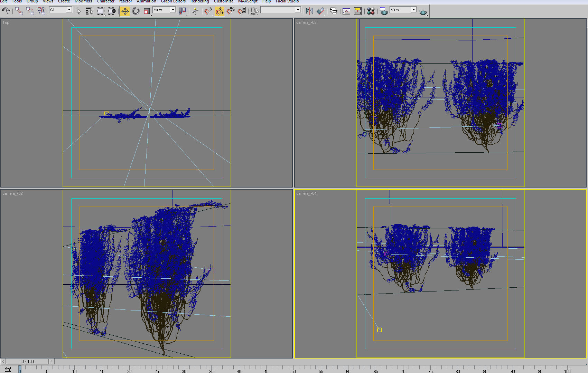The image size is (588, 373).
Task: Open the selection filter 'All' dropdown
Action: click(x=60, y=10)
